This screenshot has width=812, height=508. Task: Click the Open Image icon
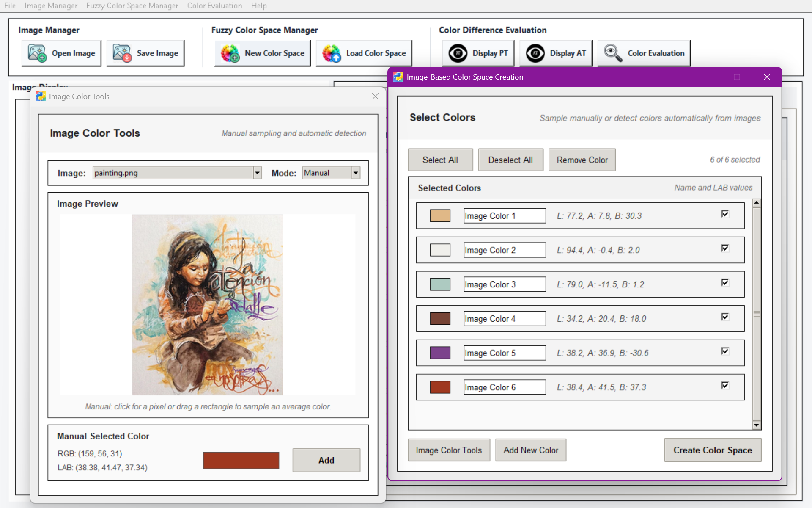37,53
